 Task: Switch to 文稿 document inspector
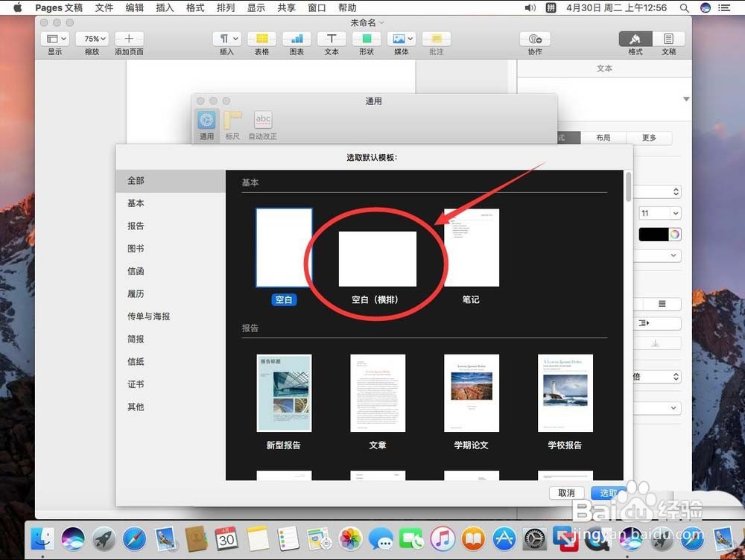click(x=668, y=39)
